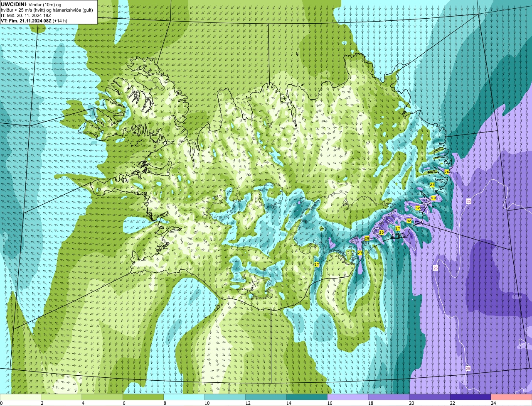Viewport: 532px width, 406px height.
Task: Click the 2–4 m/s legend swatch
Action: pyautogui.click(x=62, y=397)
